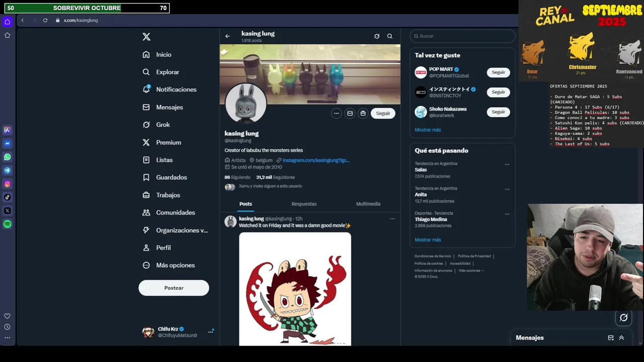Screen dimensions: 644x362
Task: Click Mostrar más under Tal vez te guste
Action: click(x=428, y=130)
